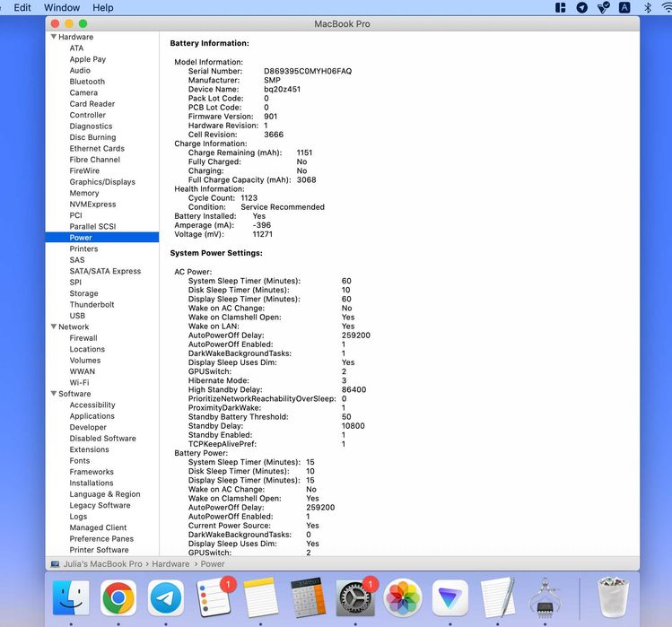Open TextEdit from the Dock
The image size is (672, 627).
498,597
